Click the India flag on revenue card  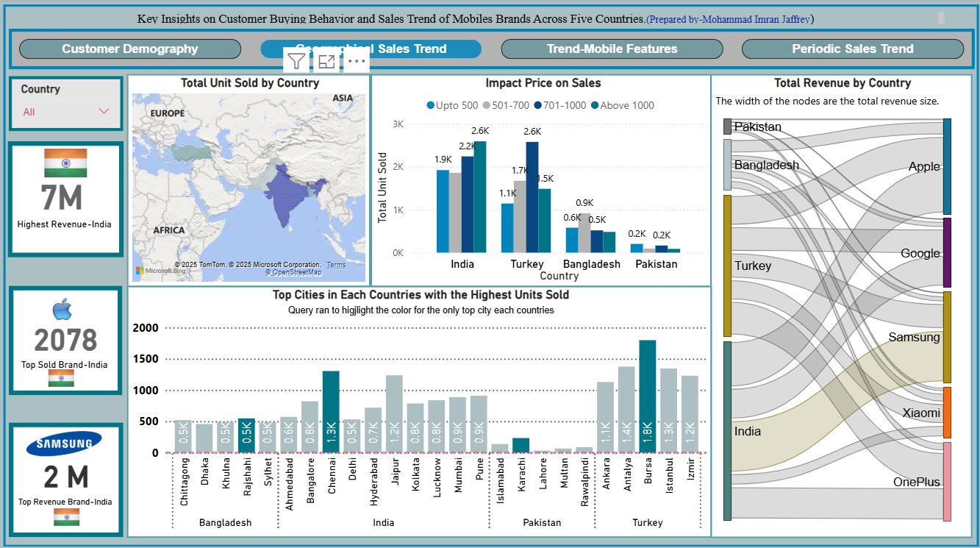pyautogui.click(x=65, y=163)
